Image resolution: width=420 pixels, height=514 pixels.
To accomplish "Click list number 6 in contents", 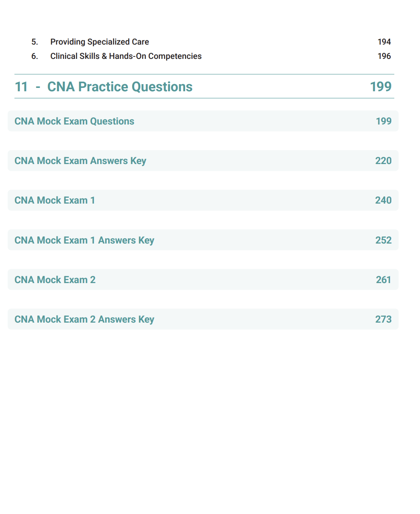I will click(x=35, y=56).
